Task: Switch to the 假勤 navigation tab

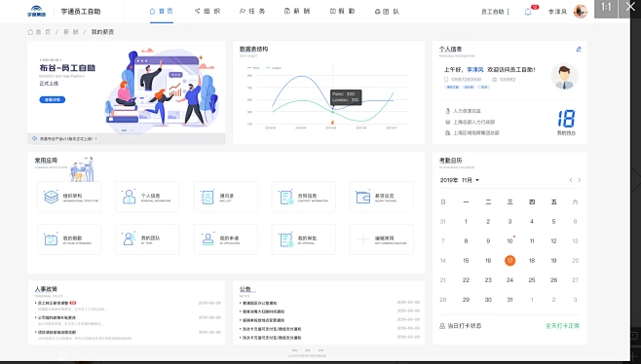Action: click(x=342, y=12)
